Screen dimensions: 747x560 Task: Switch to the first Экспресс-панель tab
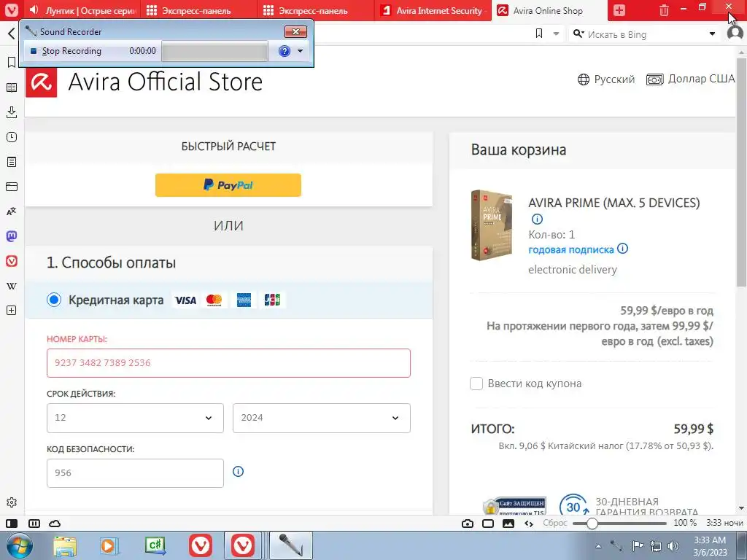(199, 10)
